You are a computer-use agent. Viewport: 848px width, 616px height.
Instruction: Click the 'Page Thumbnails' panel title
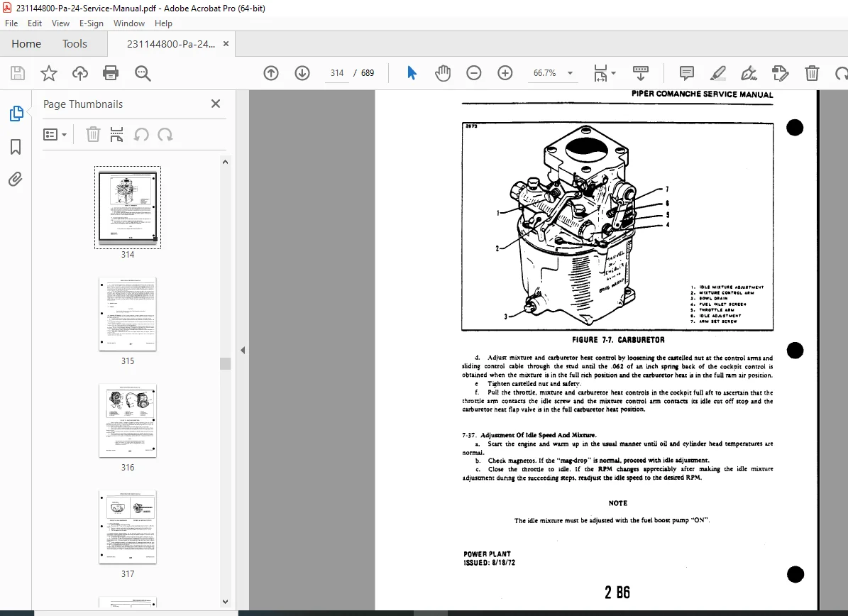[x=83, y=104]
